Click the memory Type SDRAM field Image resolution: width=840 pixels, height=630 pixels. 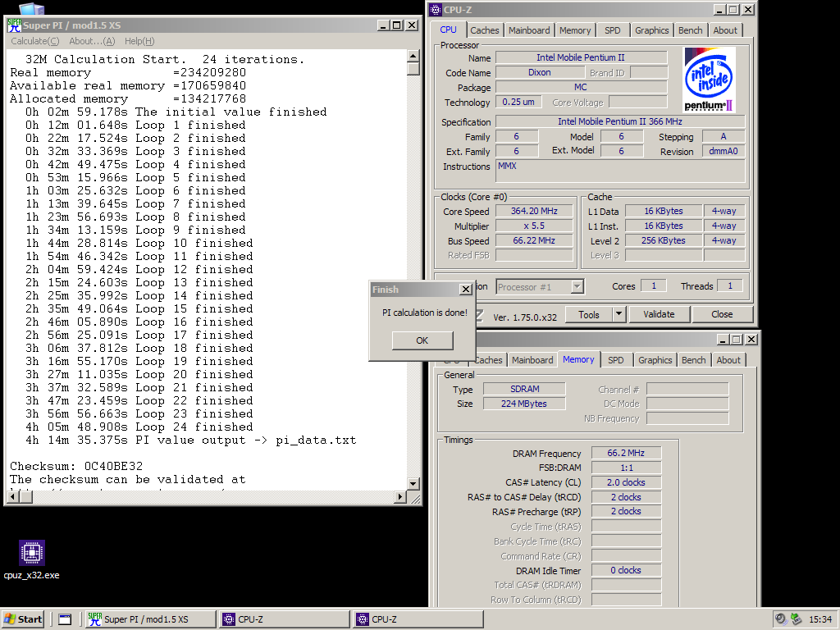(524, 389)
